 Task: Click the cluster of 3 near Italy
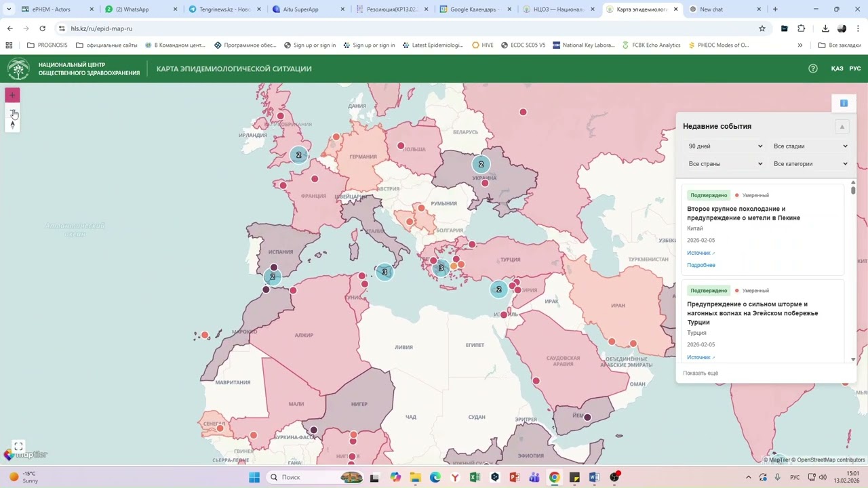click(384, 272)
